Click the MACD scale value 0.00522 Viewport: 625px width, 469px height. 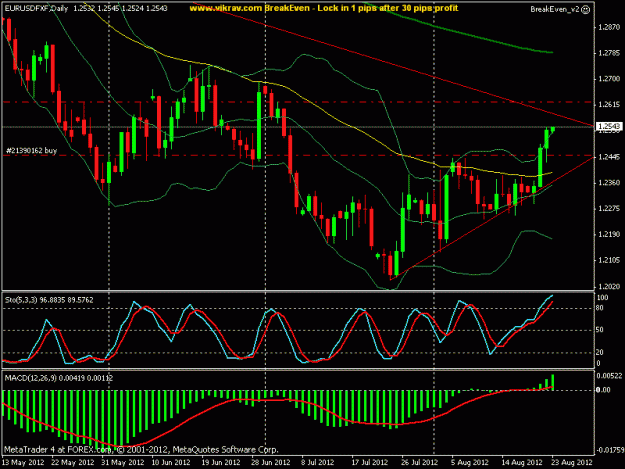pos(609,376)
